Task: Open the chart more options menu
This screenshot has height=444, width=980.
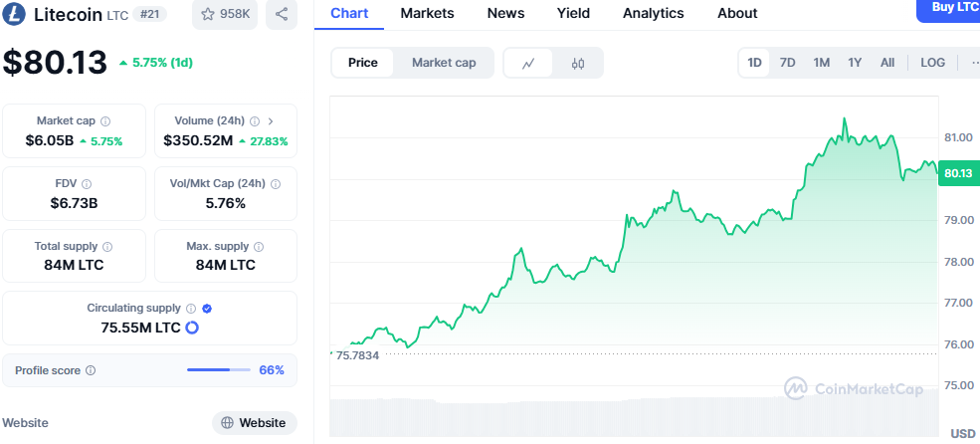Action: (972, 63)
